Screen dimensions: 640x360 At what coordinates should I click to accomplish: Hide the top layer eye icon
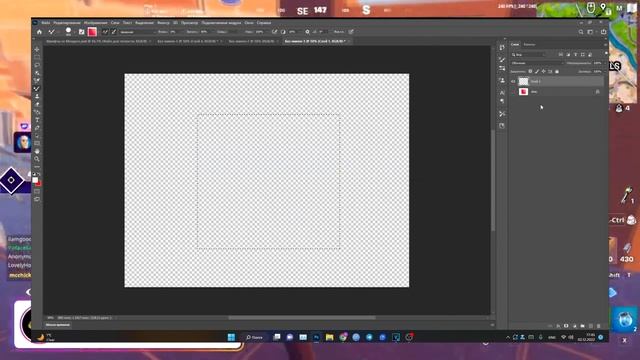513,82
